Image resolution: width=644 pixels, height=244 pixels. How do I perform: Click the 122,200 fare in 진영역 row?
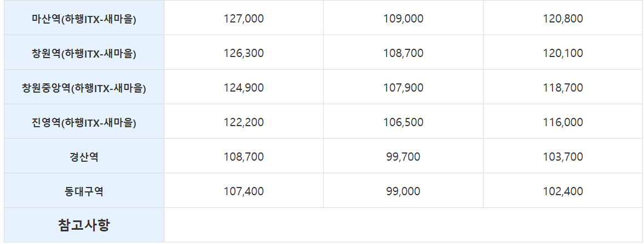point(244,122)
